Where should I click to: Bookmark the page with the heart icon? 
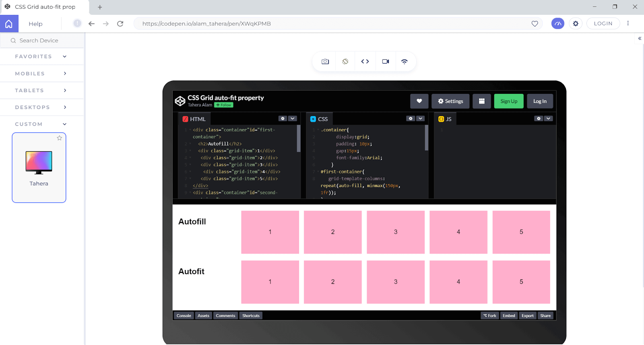coord(535,24)
